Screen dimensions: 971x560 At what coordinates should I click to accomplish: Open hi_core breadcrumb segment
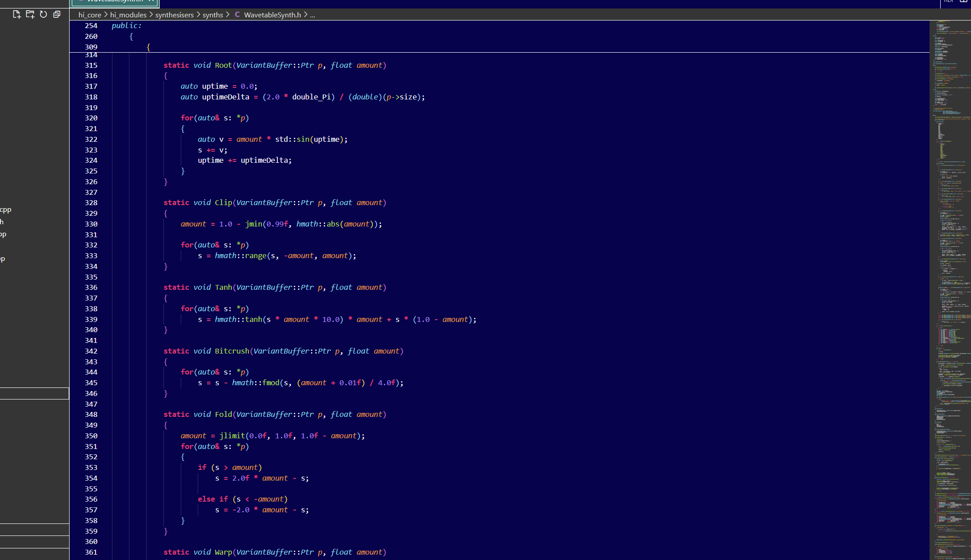tap(90, 15)
